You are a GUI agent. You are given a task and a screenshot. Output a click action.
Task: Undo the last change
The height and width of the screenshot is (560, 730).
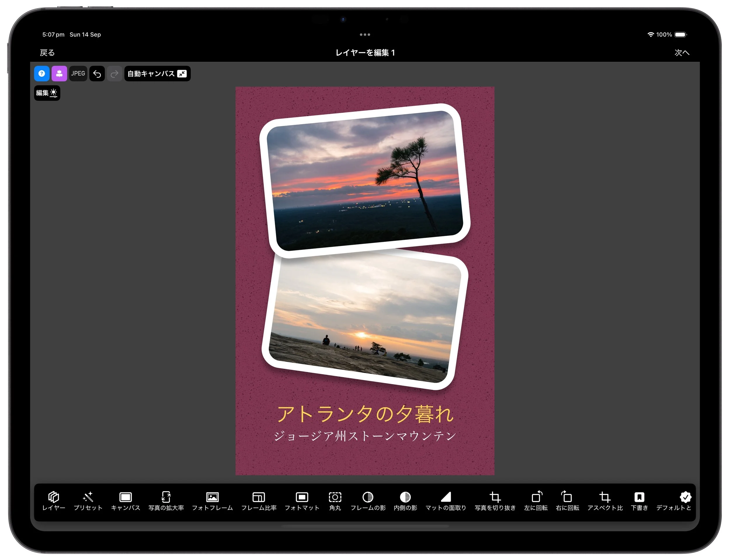click(97, 73)
